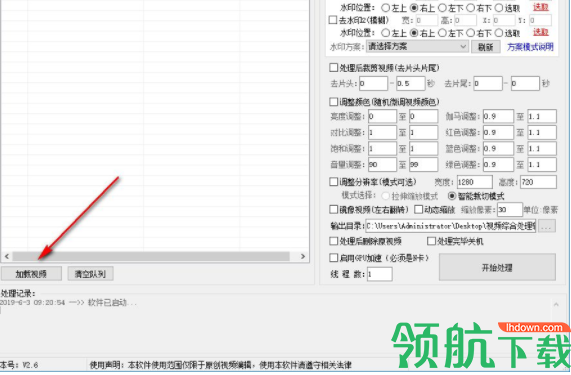This screenshot has width=571, height=375.
Task: Click the 饱和调整 minimum field
Action: 382,149
